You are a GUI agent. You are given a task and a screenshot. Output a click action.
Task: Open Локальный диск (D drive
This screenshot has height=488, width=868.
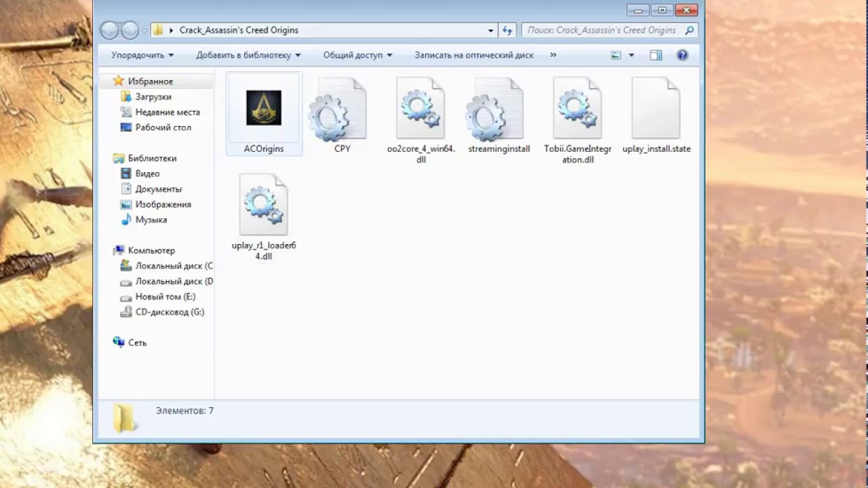(174, 281)
